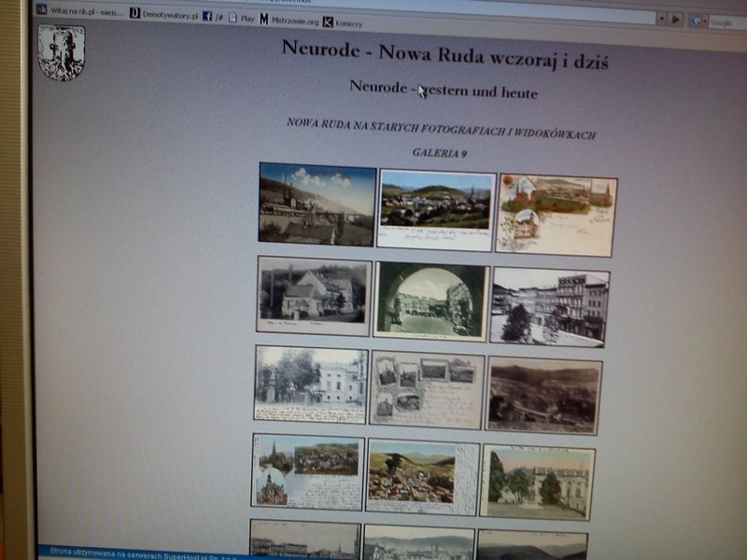Open the Google search engine selector
Screen dimensions: 747x560
698,21
